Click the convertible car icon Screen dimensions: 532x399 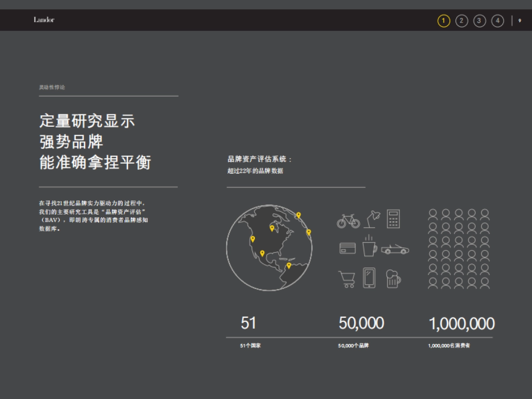(395, 249)
